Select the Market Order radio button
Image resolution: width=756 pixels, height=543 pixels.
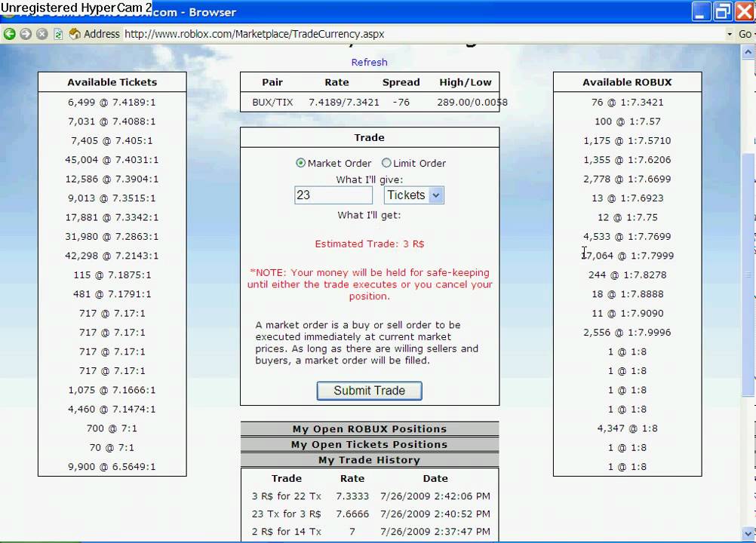(301, 163)
